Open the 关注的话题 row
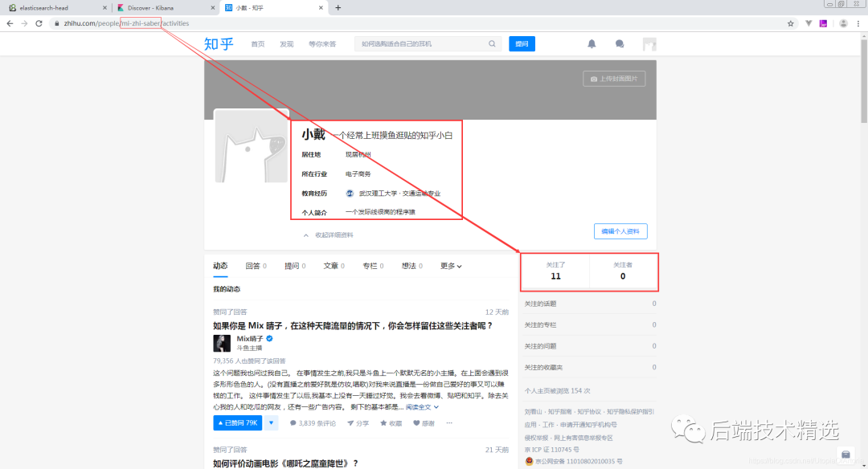Image resolution: width=868 pixels, height=469 pixels. click(x=590, y=304)
